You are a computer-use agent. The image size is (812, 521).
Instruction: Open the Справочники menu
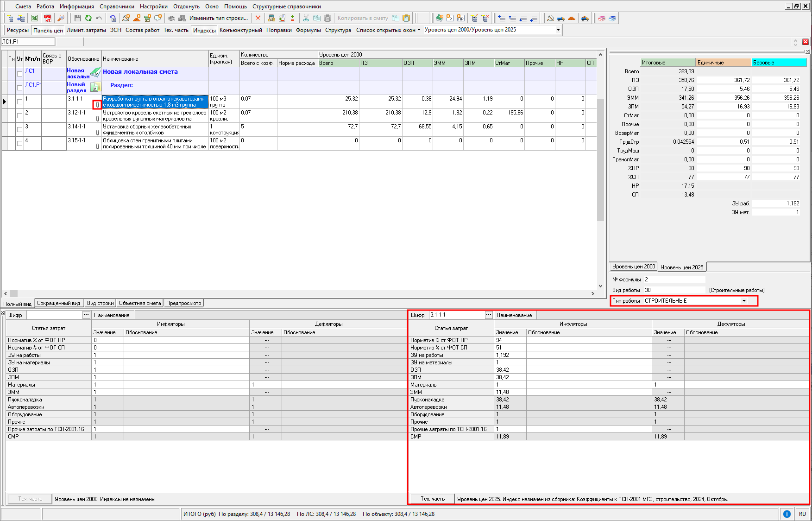coord(117,6)
